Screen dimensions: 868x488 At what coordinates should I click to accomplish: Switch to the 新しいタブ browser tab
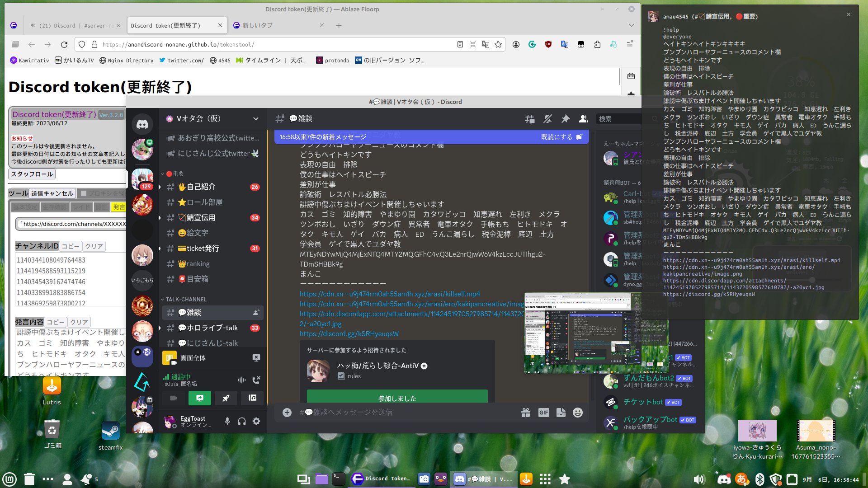point(258,25)
